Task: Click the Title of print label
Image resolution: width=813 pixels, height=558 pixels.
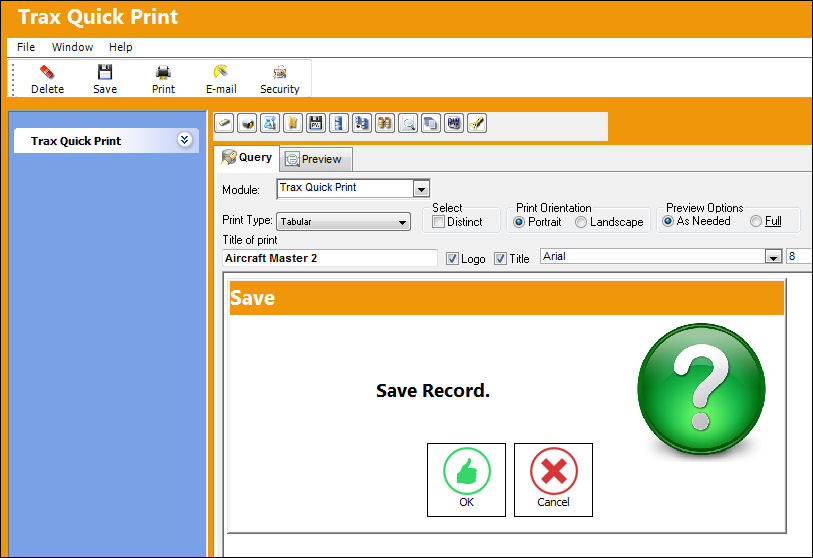Action: pyautogui.click(x=250, y=240)
